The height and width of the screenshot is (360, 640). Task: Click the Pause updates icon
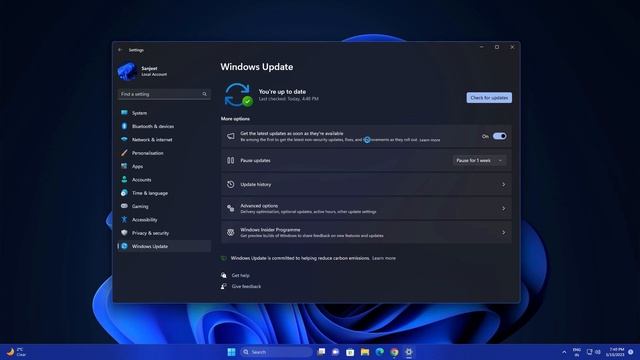231,160
